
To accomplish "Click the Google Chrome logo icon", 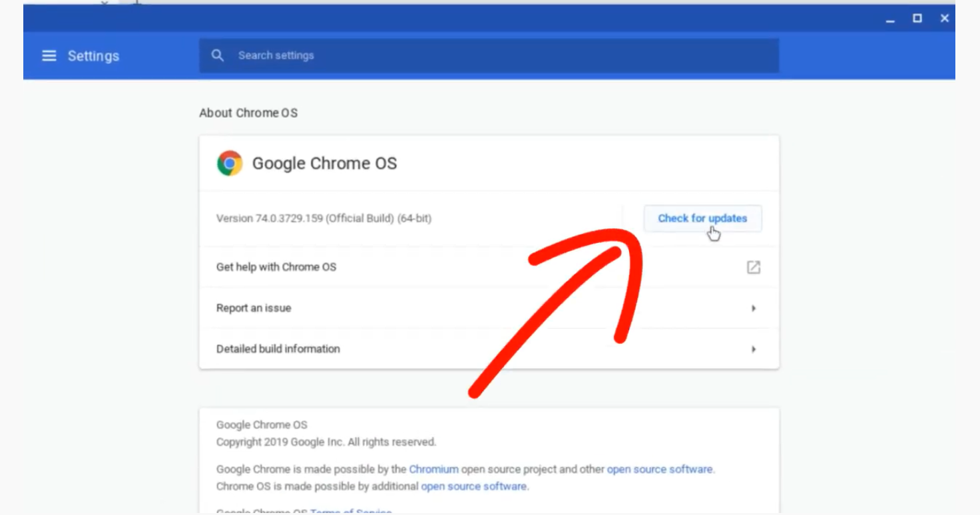I will [x=230, y=163].
